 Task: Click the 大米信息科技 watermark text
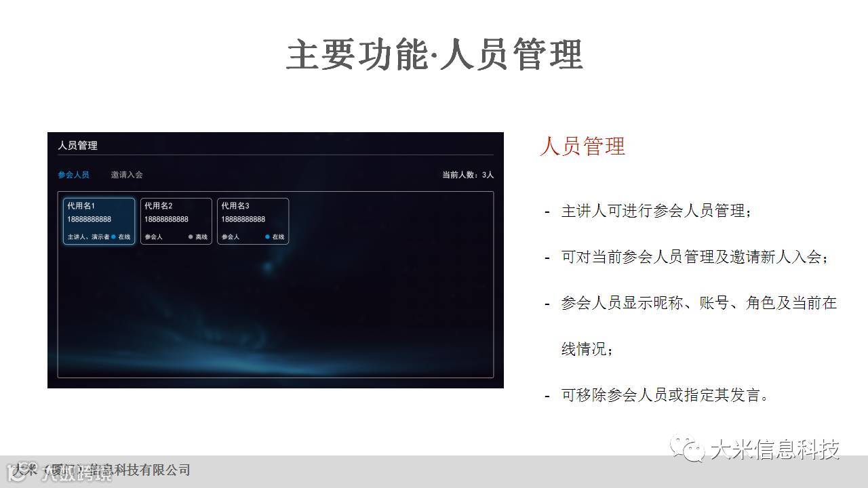pyautogui.click(x=774, y=449)
